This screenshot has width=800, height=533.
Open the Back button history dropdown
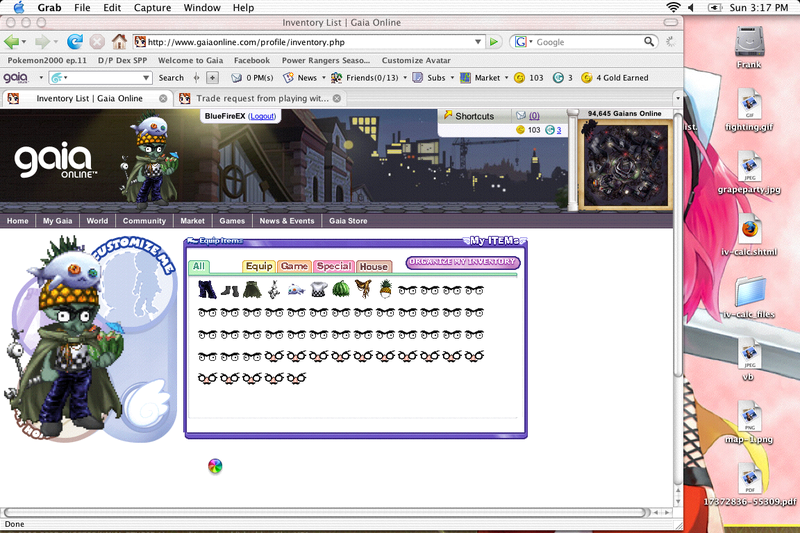(24, 42)
